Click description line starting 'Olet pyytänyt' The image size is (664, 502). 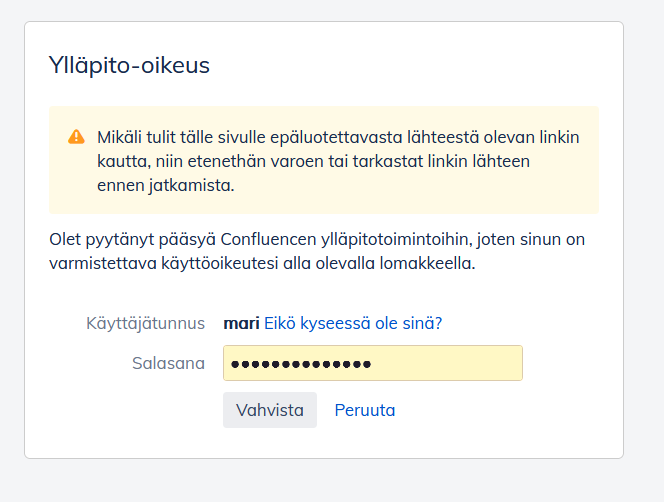[x=316, y=240]
